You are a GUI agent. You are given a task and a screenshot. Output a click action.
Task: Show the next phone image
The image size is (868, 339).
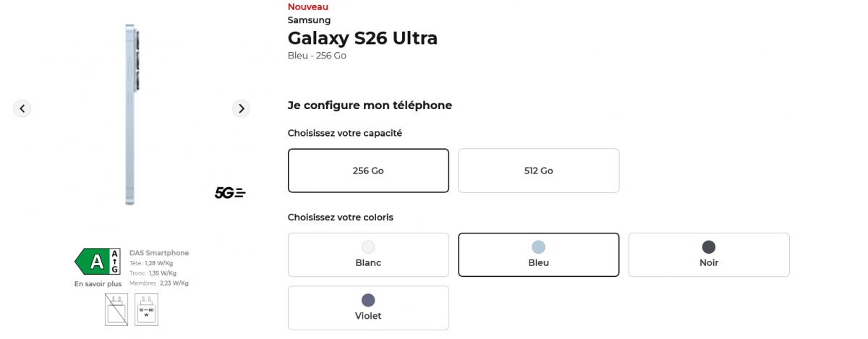coord(241,108)
